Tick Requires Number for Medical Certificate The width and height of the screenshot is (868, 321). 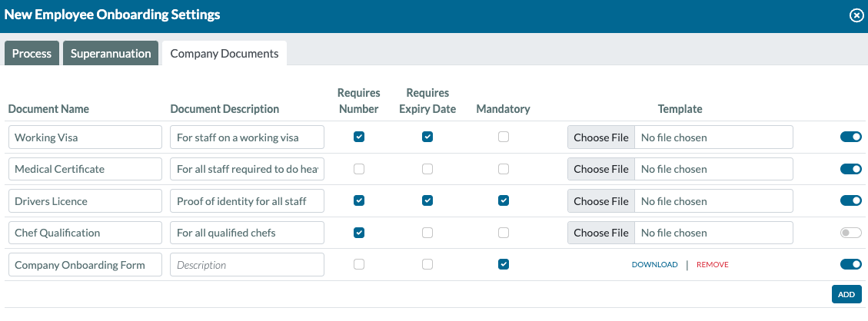tap(359, 169)
